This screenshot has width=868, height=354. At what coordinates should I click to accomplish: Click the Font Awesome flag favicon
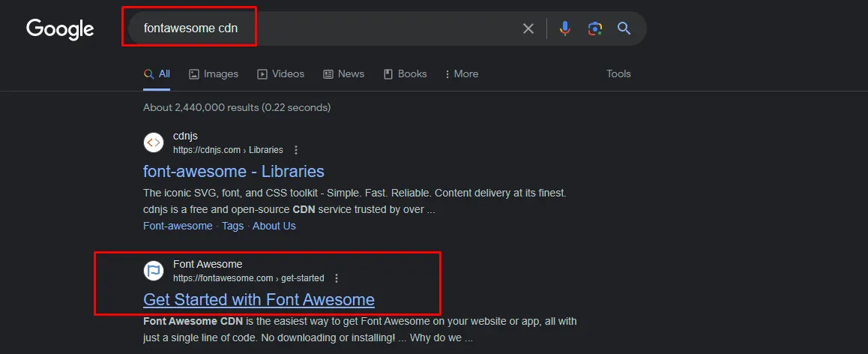154,271
